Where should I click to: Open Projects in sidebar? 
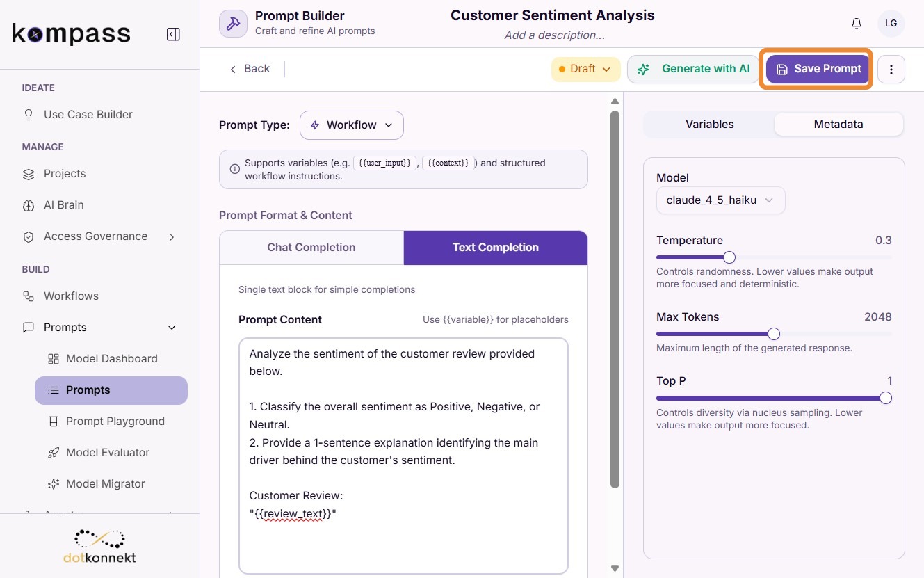(x=65, y=174)
